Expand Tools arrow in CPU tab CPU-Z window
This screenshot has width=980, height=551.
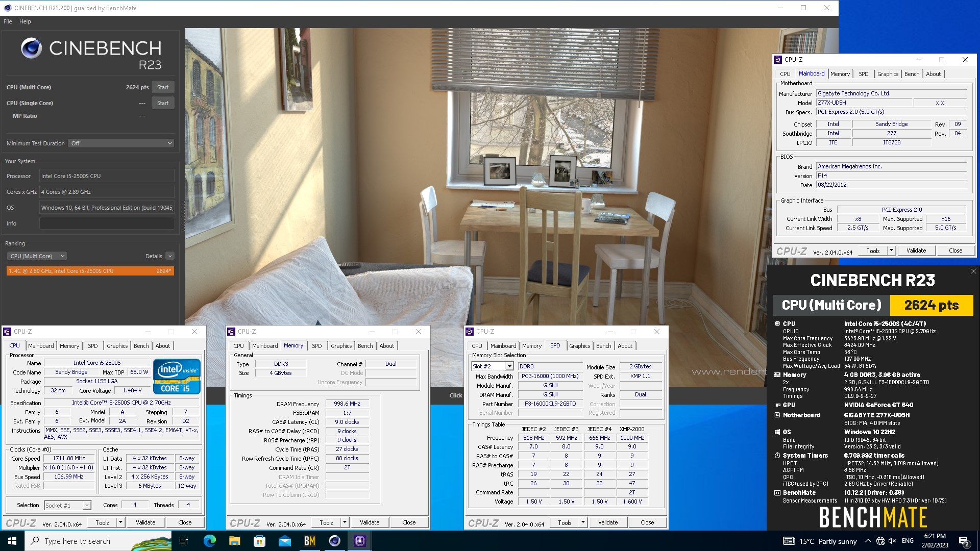click(x=120, y=522)
